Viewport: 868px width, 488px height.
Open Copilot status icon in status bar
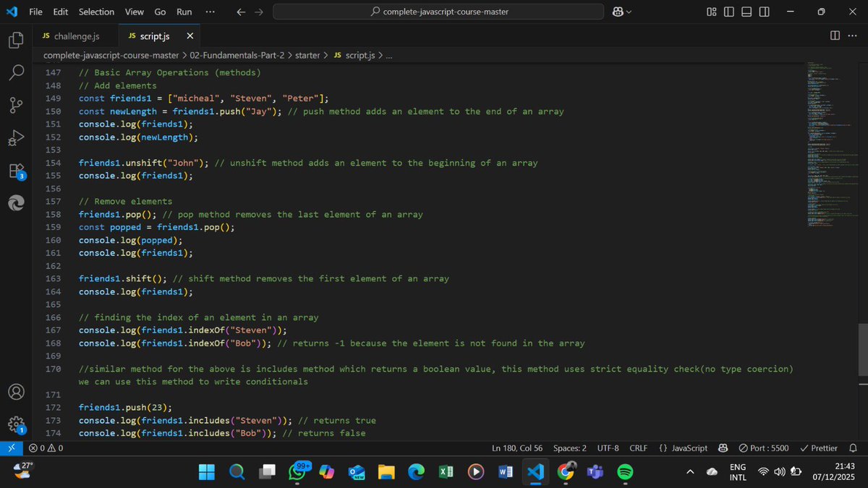point(723,448)
